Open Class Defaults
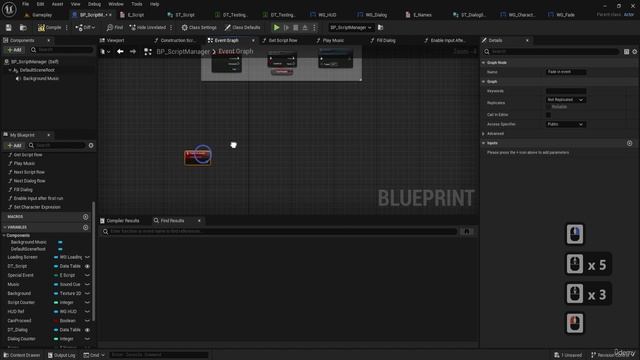 pos(242,28)
